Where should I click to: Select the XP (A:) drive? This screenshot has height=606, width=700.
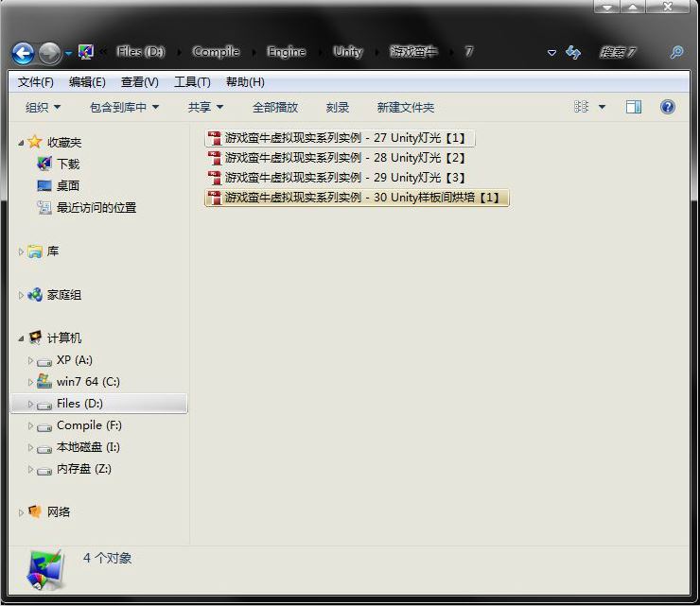pyautogui.click(x=75, y=360)
